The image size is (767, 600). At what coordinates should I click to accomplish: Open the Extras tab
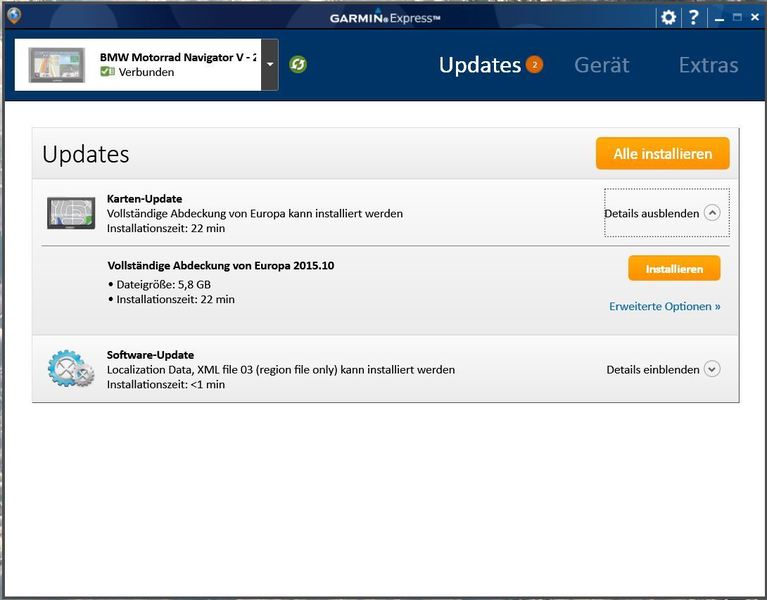coord(708,65)
